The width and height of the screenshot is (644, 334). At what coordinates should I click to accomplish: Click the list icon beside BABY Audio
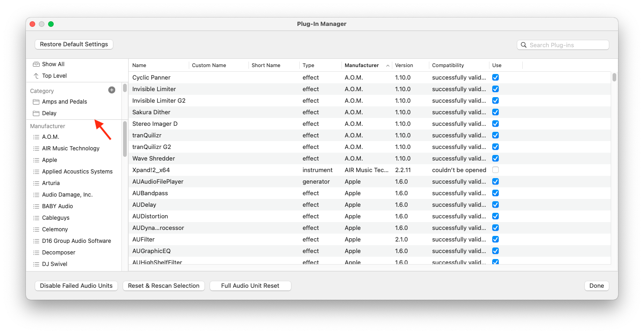36,206
